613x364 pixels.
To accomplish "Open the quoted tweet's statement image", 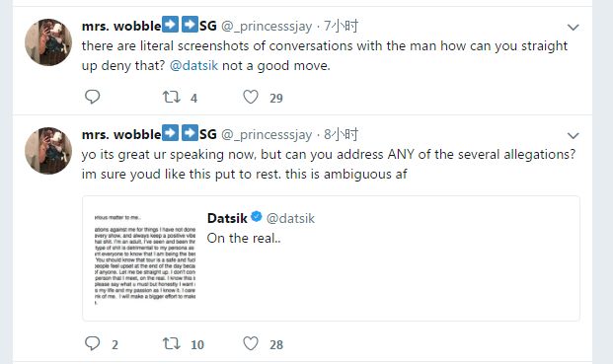I will [x=145, y=258].
